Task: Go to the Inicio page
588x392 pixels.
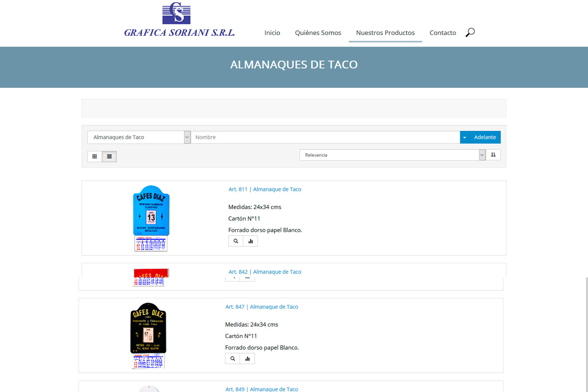Action: 272,33
